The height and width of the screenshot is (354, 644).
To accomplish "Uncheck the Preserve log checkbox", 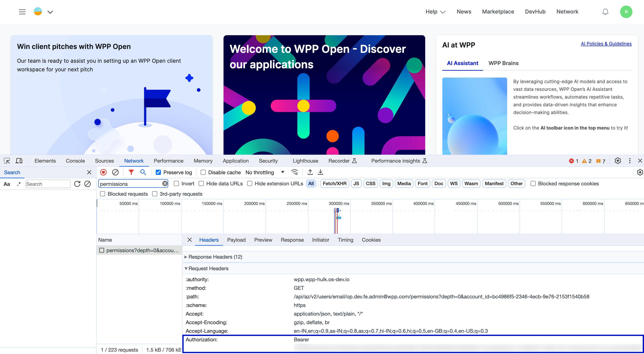I will tap(158, 172).
